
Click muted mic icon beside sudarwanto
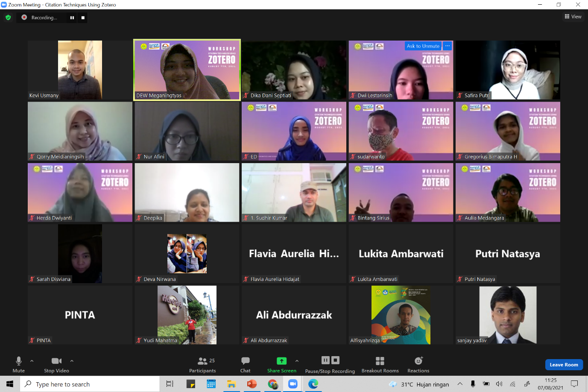pos(353,157)
